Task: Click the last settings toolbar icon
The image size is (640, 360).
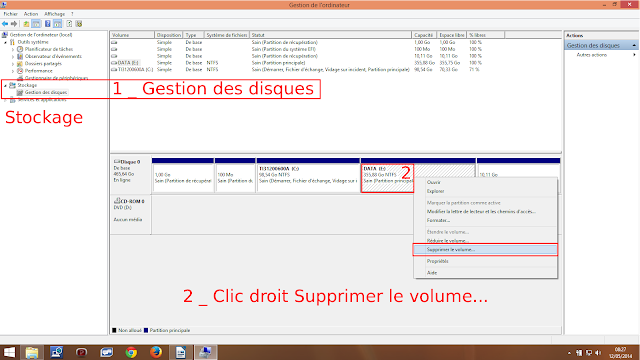Action: tap(79, 24)
